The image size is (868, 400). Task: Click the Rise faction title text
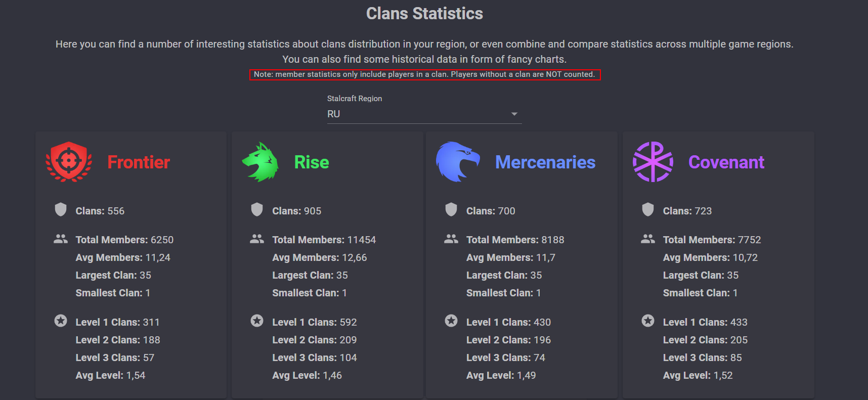coord(312,162)
